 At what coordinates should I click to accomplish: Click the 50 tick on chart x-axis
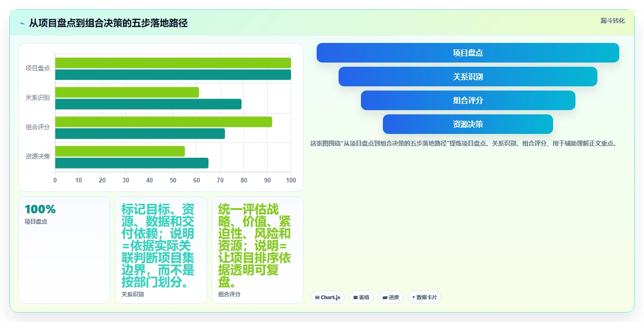pos(173,180)
